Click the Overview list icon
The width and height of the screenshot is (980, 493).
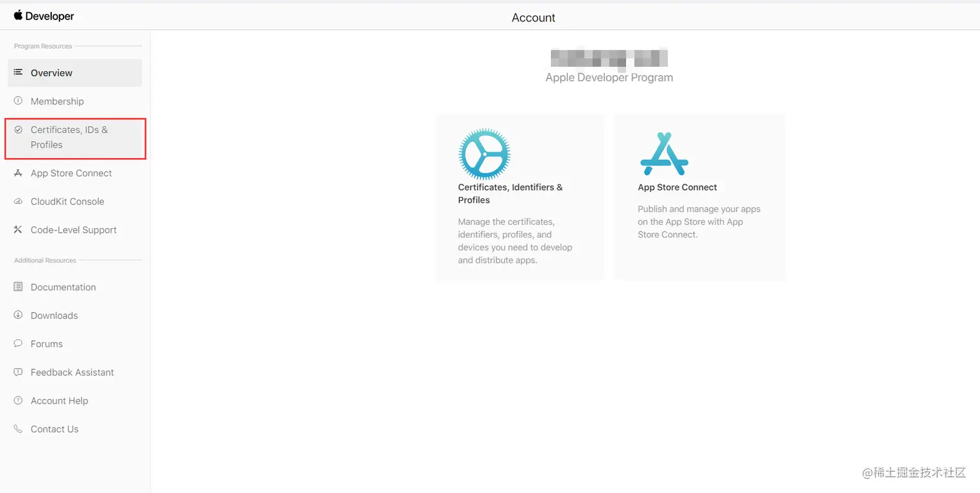pos(18,72)
